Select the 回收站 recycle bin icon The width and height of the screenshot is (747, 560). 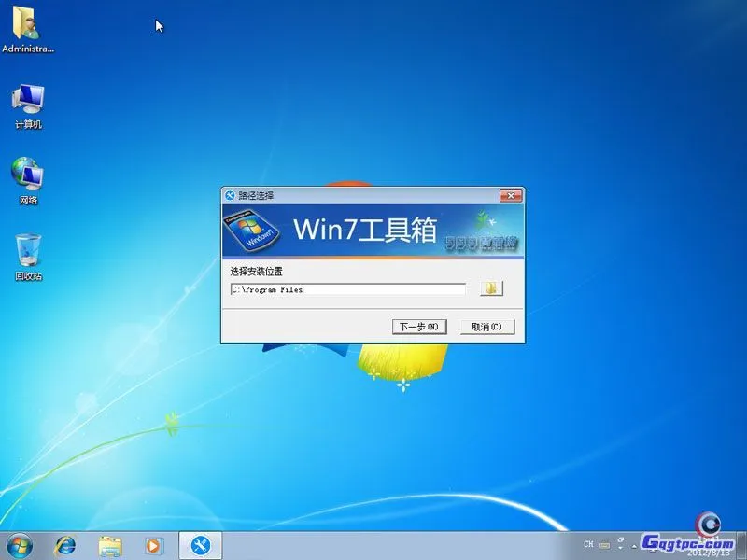pos(27,257)
